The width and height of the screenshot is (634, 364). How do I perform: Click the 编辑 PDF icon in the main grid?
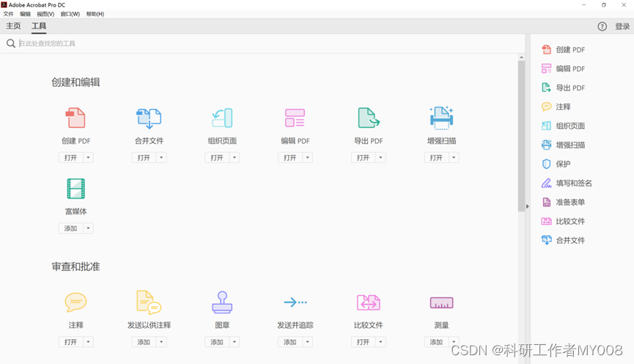point(295,118)
